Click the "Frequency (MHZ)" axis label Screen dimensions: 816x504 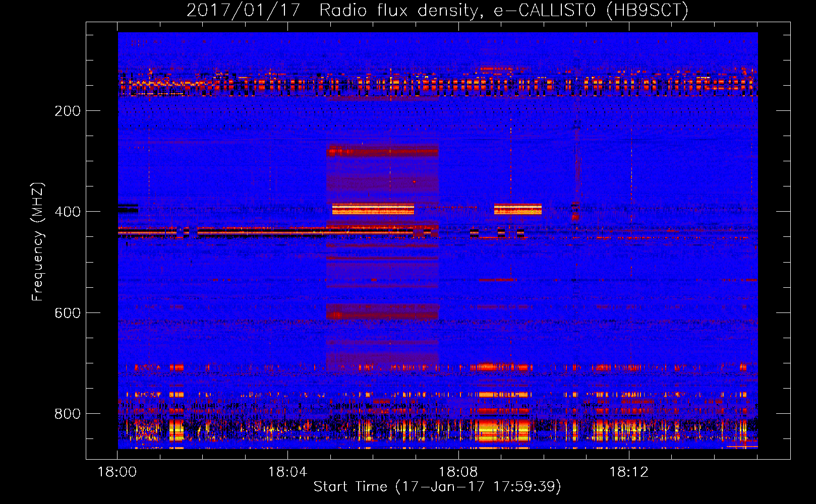[x=38, y=242]
